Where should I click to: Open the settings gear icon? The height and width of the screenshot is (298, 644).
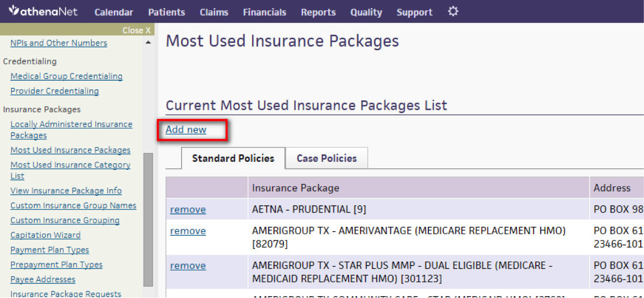453,11
